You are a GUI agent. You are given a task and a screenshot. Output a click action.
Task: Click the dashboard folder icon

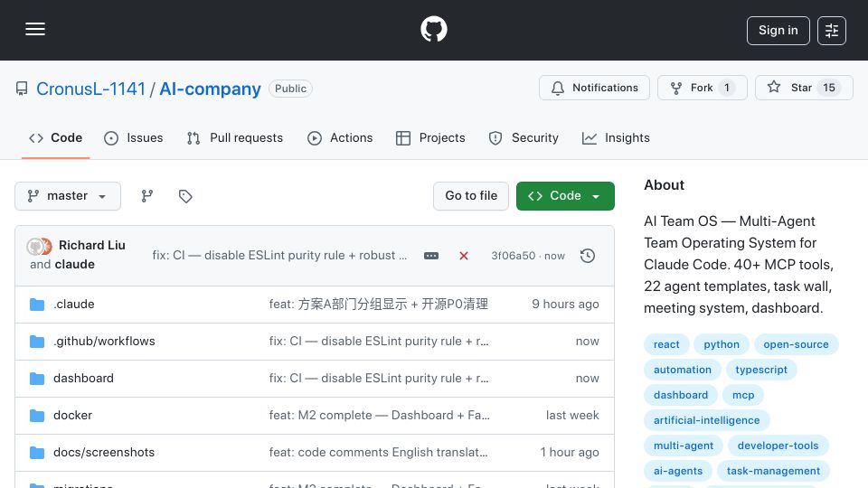click(37, 379)
